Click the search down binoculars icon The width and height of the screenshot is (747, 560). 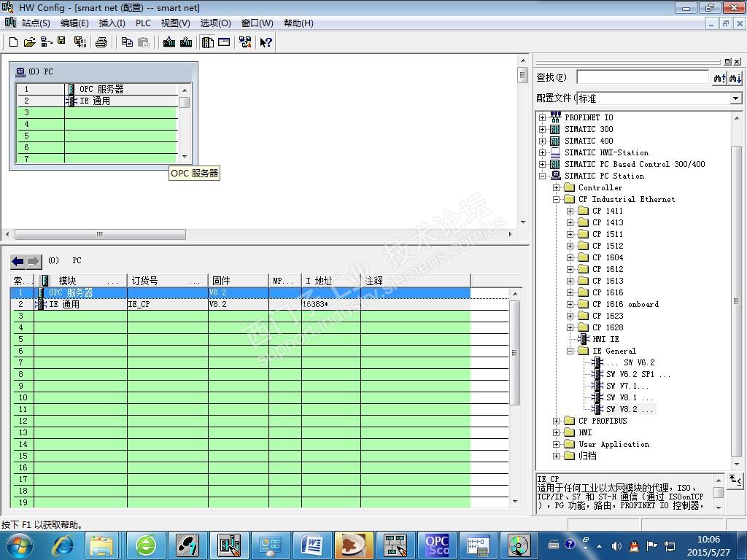pos(735,77)
